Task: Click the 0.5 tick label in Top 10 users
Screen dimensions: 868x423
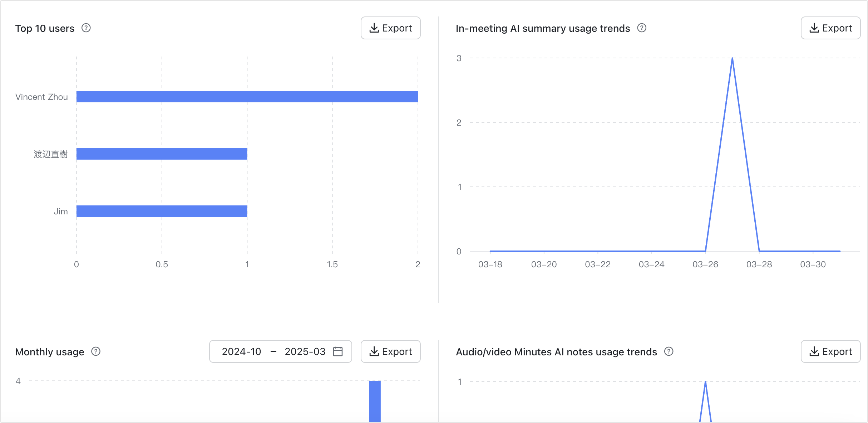Action: tap(162, 264)
